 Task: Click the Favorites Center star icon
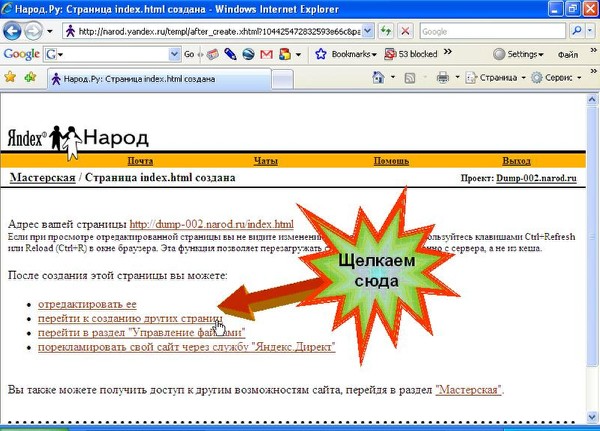point(10,77)
